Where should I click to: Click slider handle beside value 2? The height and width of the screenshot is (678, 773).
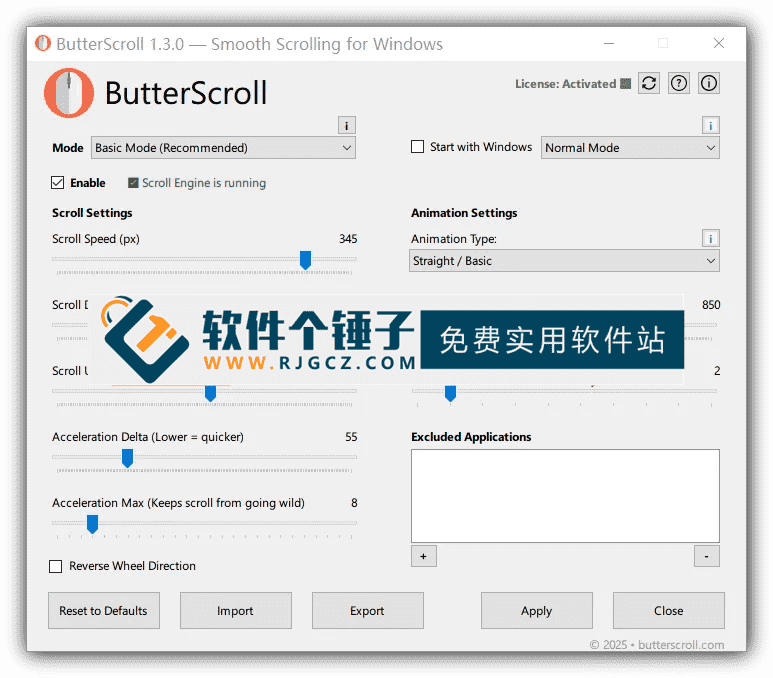pyautogui.click(x=450, y=393)
